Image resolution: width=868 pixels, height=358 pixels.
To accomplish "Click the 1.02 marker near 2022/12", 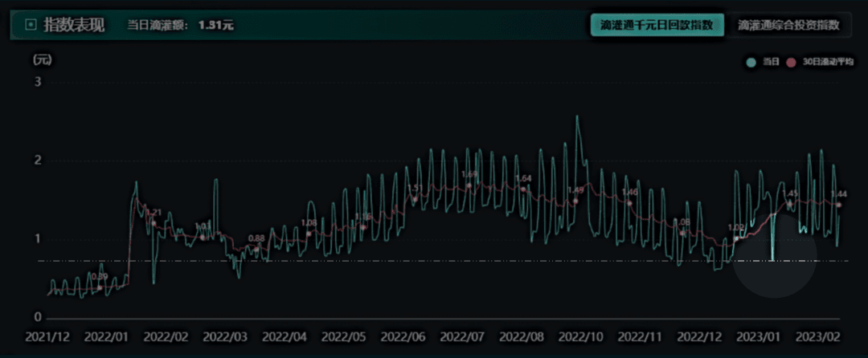I will 736,238.
